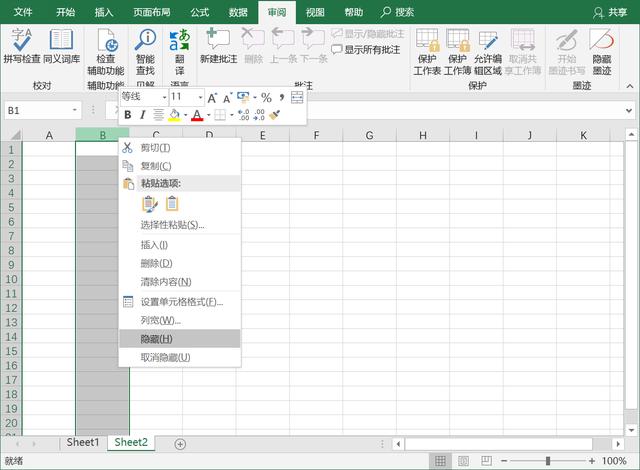Open the font size 11 dropdown
The width and height of the screenshot is (640, 470).
200,97
